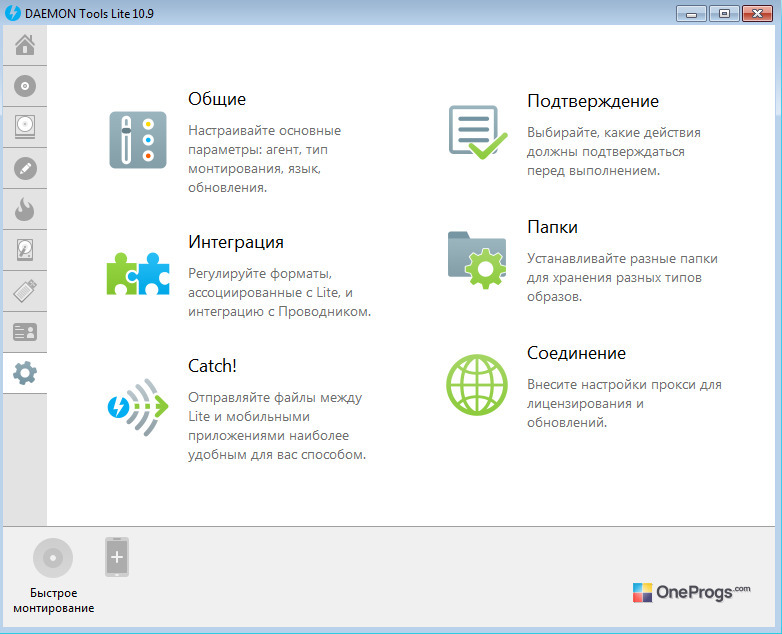The height and width of the screenshot is (634, 782).
Task: Open the USB stick sidebar icon
Action: [25, 291]
